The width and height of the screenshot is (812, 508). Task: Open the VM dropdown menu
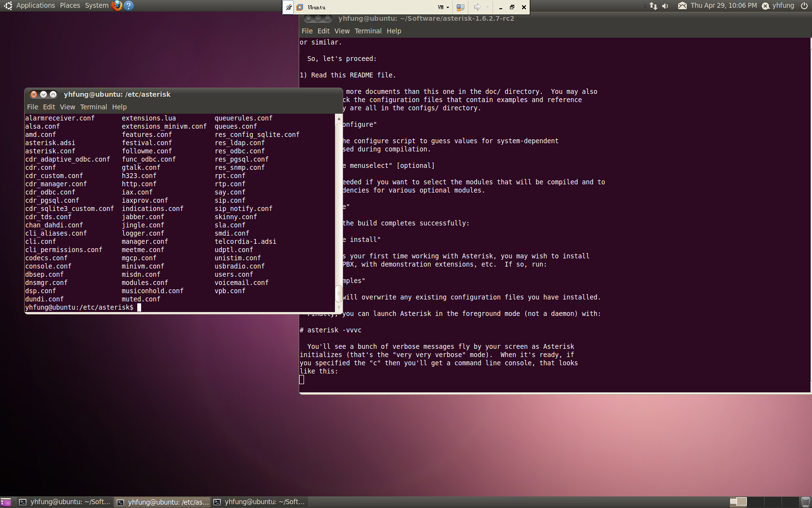point(443,7)
